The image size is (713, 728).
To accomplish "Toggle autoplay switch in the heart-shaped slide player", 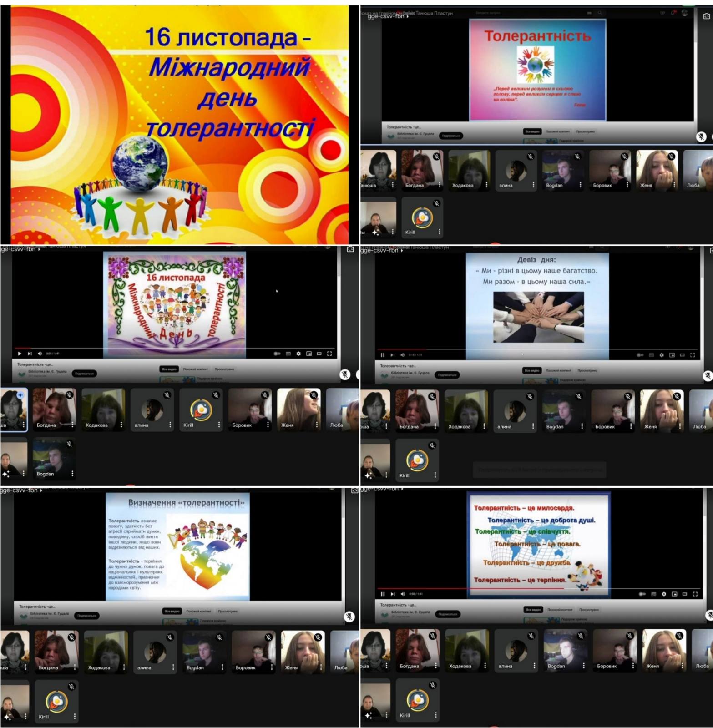I will click(277, 354).
